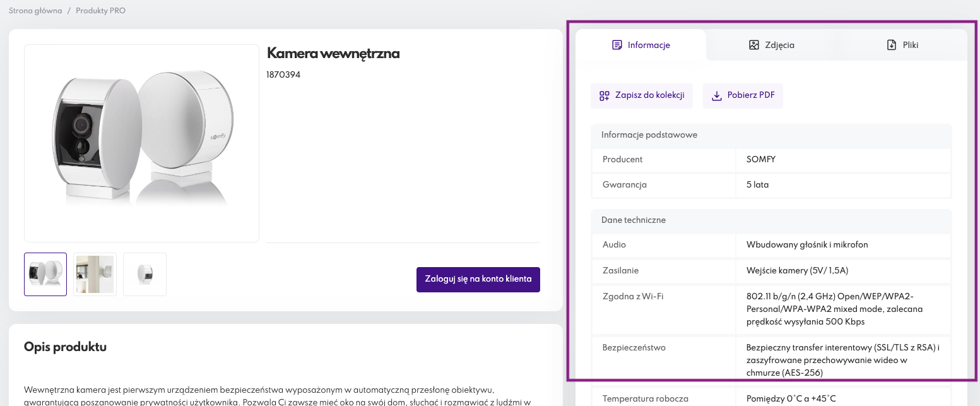Select the Informacje tab
The width and height of the screenshot is (980, 406).
pos(641,45)
